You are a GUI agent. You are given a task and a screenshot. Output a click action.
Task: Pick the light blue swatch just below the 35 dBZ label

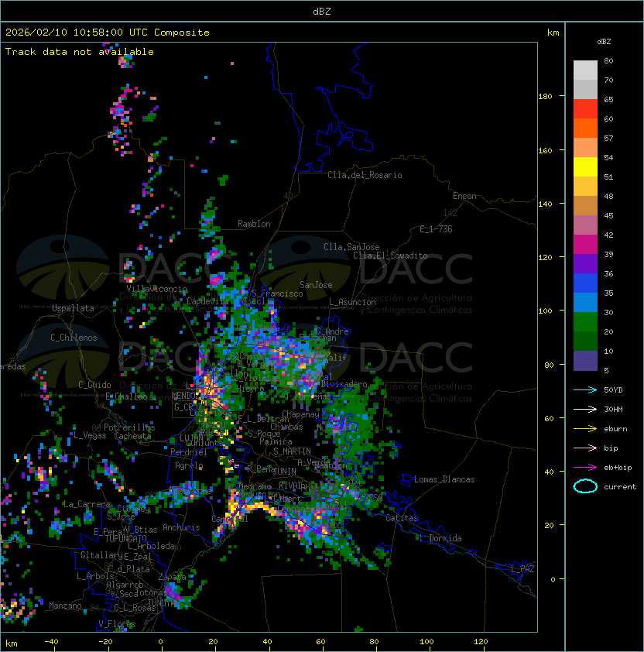click(x=585, y=302)
